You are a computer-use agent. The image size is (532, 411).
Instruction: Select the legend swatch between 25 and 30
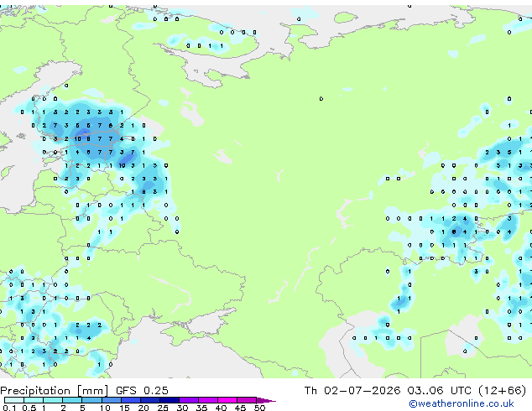(x=170, y=400)
